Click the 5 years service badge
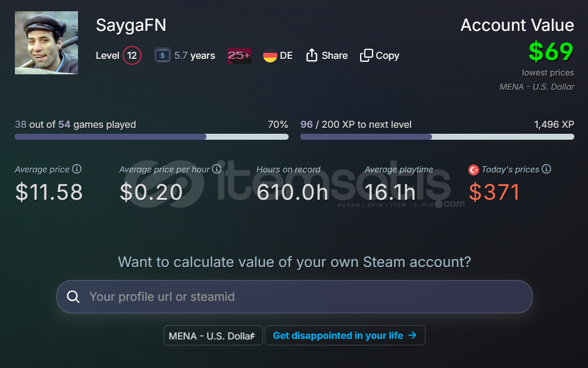588x368 pixels. [x=162, y=55]
